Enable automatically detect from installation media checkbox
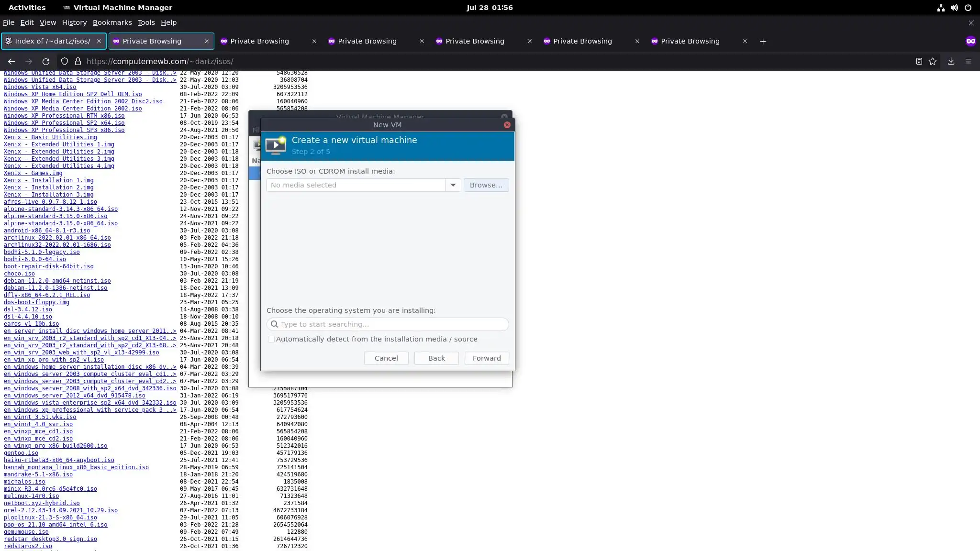980x551 pixels. click(271, 339)
